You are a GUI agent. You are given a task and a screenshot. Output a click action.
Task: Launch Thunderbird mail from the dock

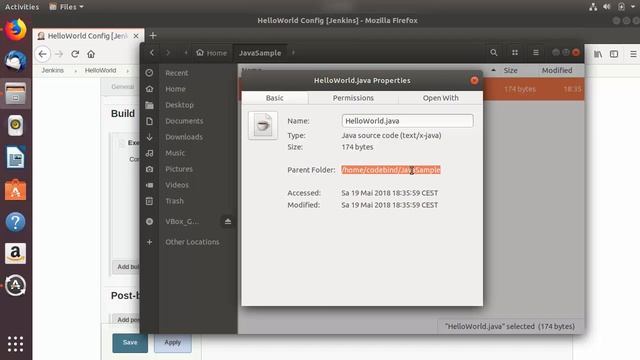tap(16, 62)
